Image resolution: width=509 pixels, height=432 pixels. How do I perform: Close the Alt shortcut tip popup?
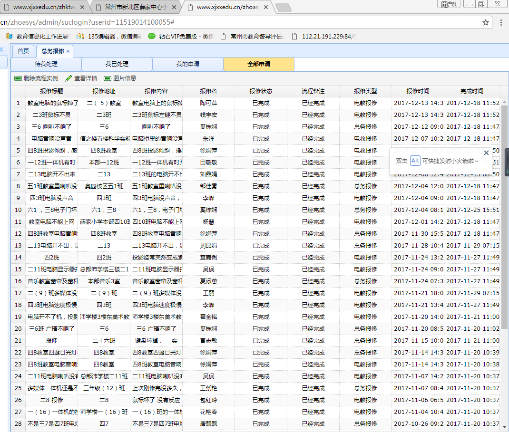[x=486, y=153]
